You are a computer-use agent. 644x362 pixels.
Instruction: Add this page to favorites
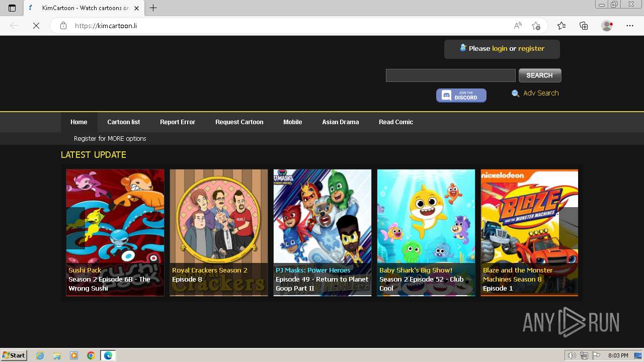(x=536, y=26)
